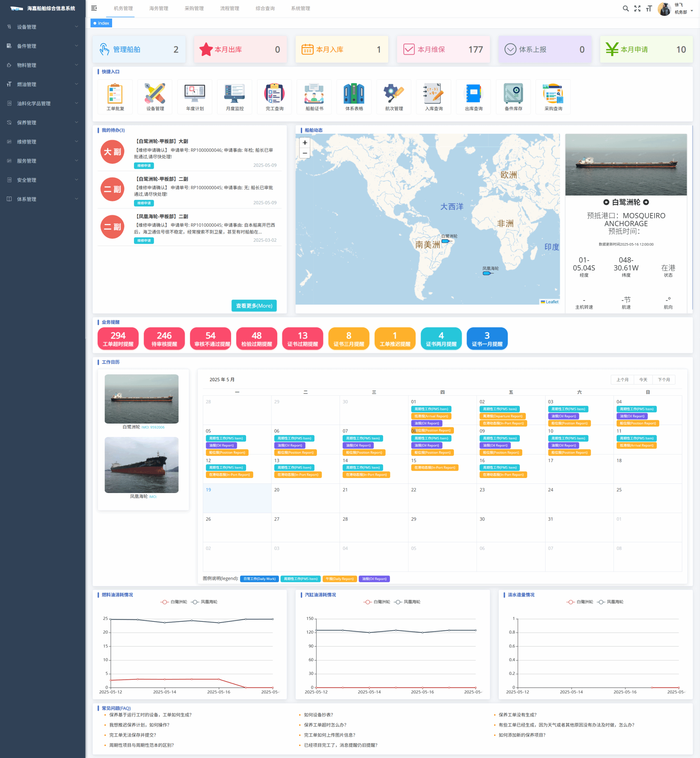Screen dimensions: 700x758
Task: Toggle fullscreen icon in top bar
Action: [637, 8]
